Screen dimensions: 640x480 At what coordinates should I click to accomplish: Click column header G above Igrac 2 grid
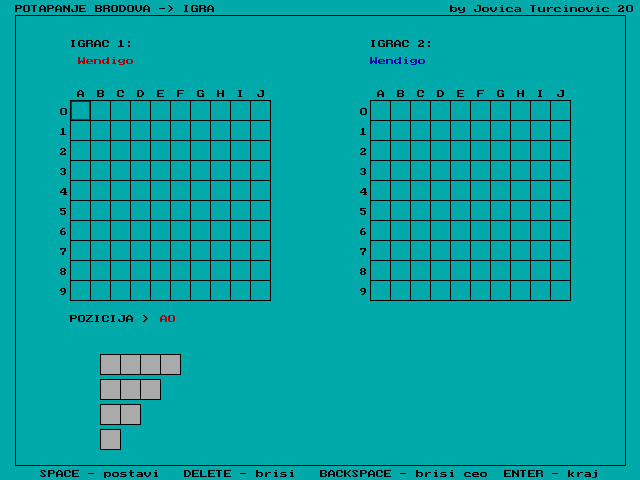point(500,94)
